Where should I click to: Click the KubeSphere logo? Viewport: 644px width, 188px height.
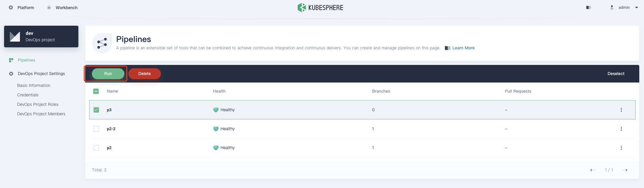coord(320,7)
